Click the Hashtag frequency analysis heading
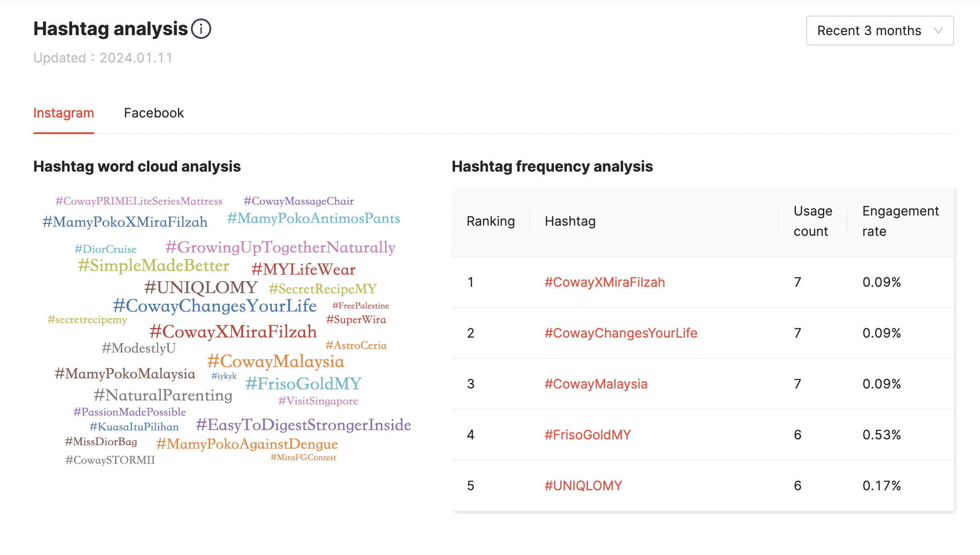 552,166
